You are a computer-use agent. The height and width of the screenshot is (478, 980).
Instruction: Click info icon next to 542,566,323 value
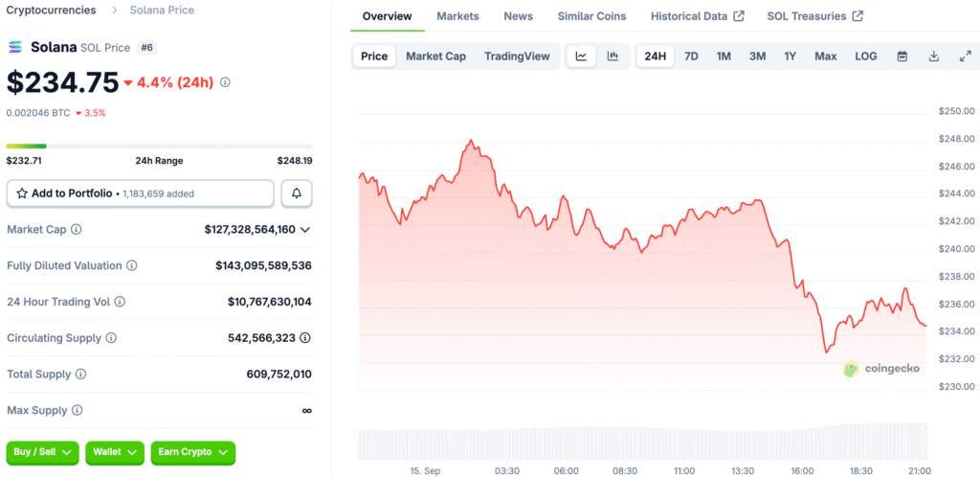click(x=305, y=338)
